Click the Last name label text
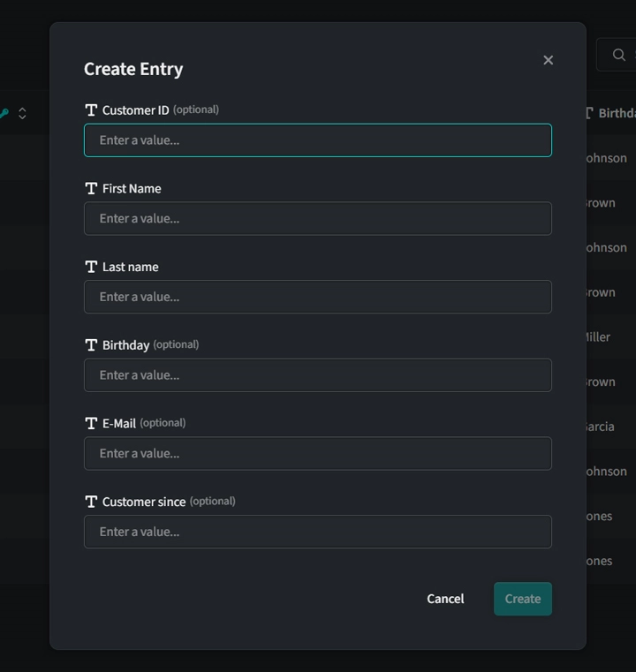Image resolution: width=636 pixels, height=672 pixels. point(130,267)
